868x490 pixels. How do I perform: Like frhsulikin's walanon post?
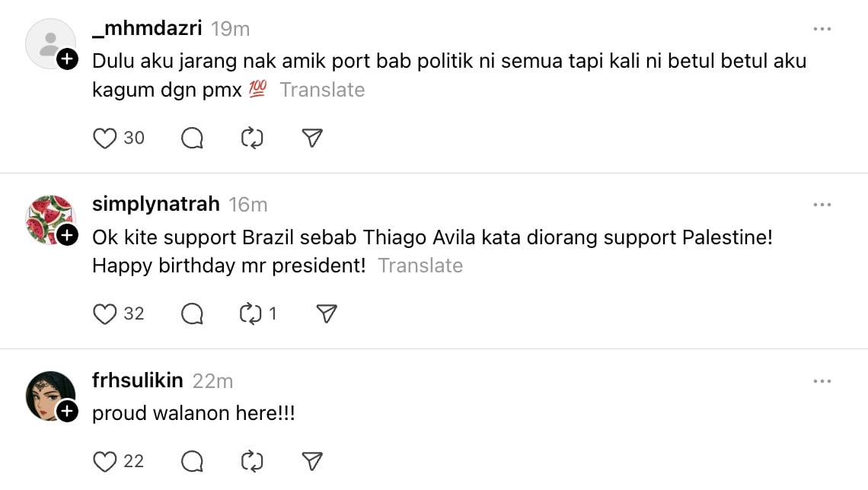[104, 461]
